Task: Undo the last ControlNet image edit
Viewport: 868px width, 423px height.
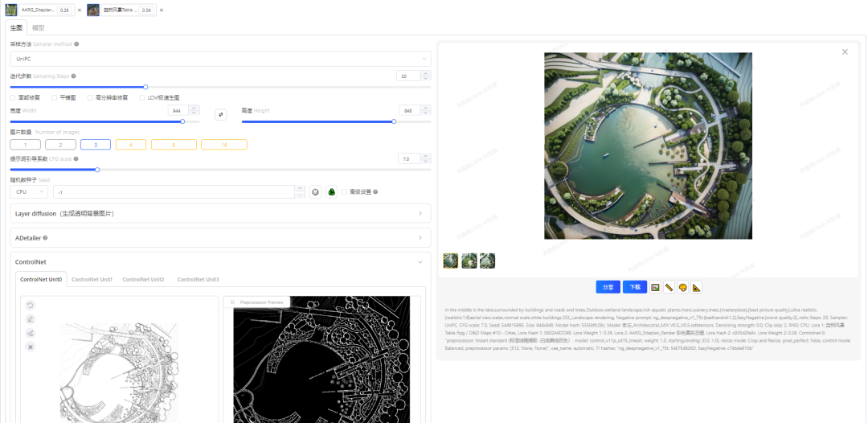Action: pos(31,305)
